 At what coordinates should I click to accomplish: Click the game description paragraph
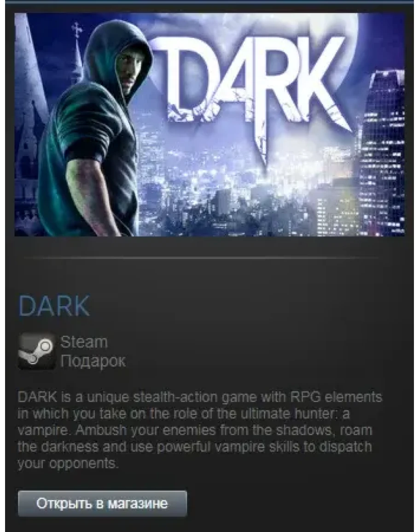coord(200,430)
